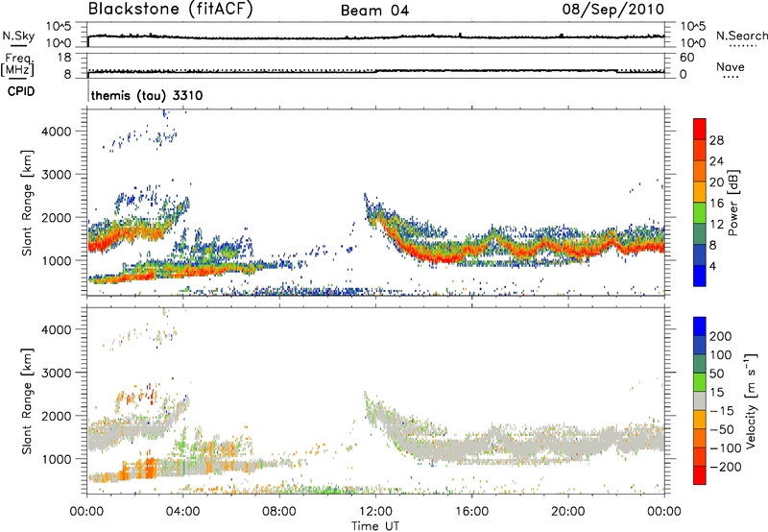Click the "4000" tick in power panel
This screenshot has height=532, width=768.
tap(56, 132)
